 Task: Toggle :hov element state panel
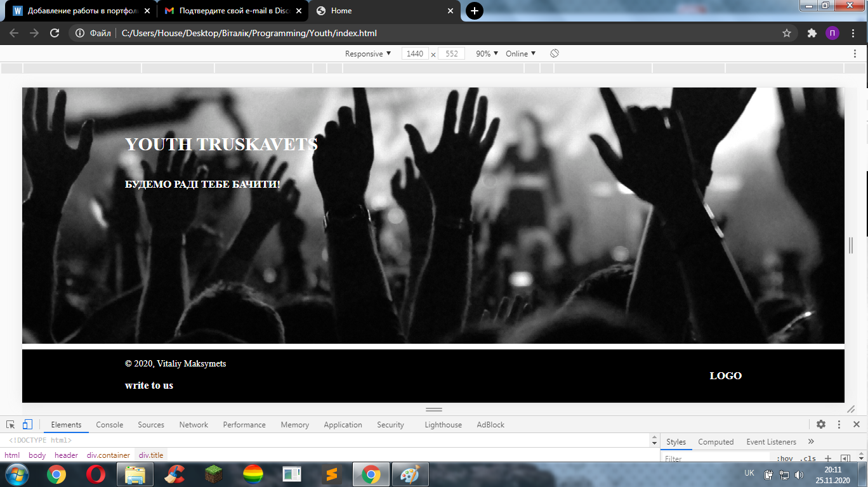[x=785, y=458]
